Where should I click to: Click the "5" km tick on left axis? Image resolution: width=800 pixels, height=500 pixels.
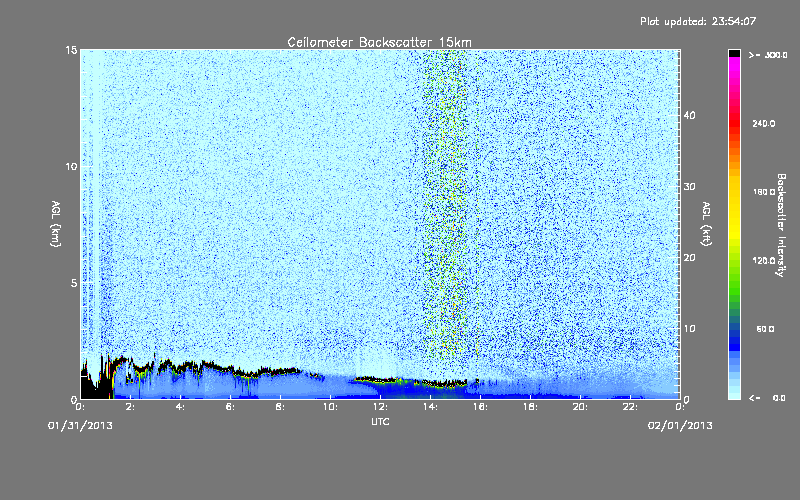(x=74, y=283)
